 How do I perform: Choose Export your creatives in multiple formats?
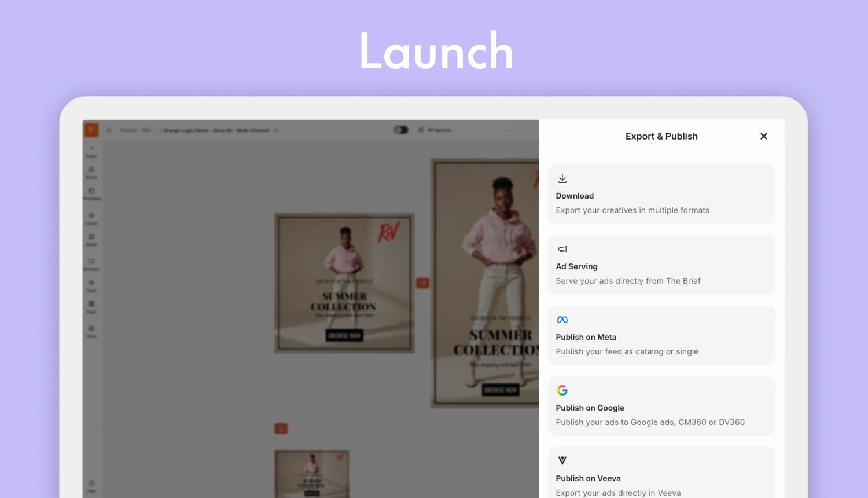(632, 210)
